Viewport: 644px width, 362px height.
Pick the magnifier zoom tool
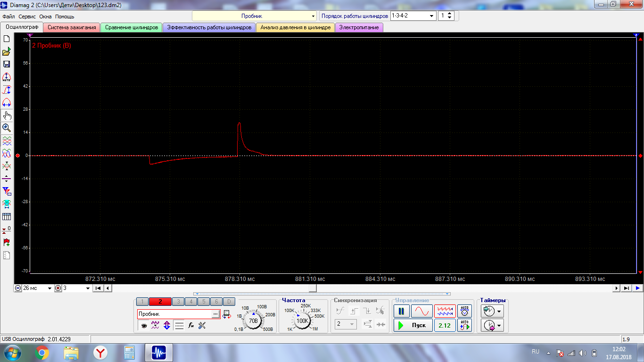point(7,128)
